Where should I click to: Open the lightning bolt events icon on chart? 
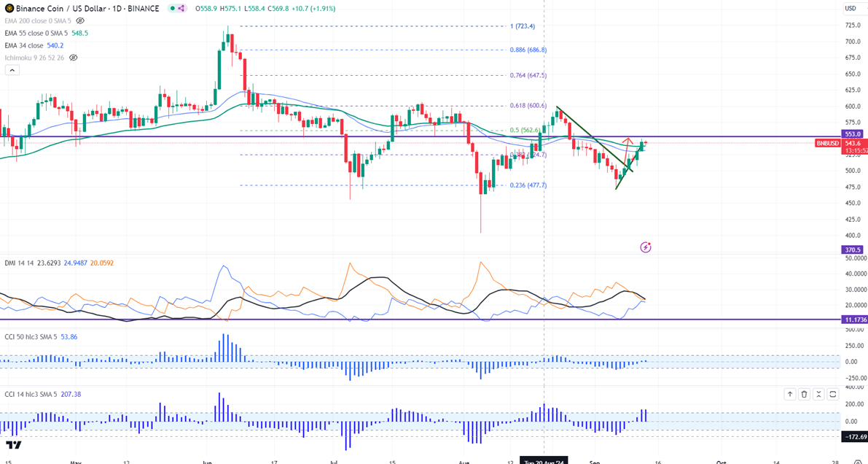[646, 247]
